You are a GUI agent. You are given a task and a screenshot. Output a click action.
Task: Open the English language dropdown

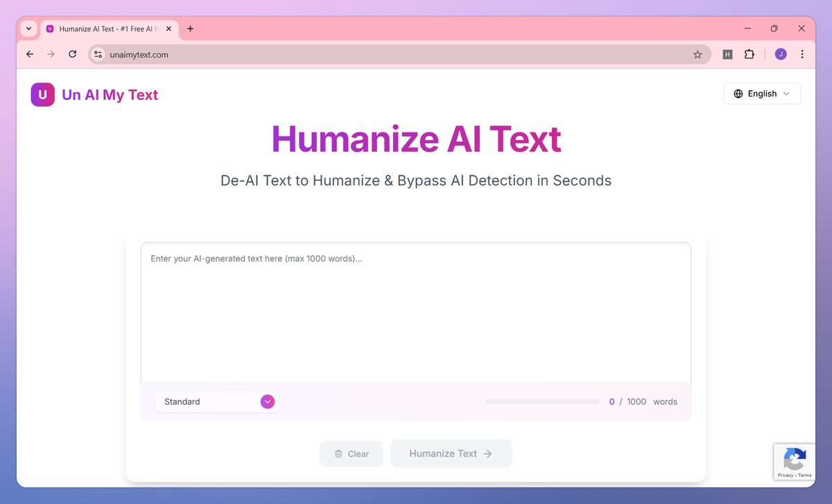pyautogui.click(x=762, y=94)
